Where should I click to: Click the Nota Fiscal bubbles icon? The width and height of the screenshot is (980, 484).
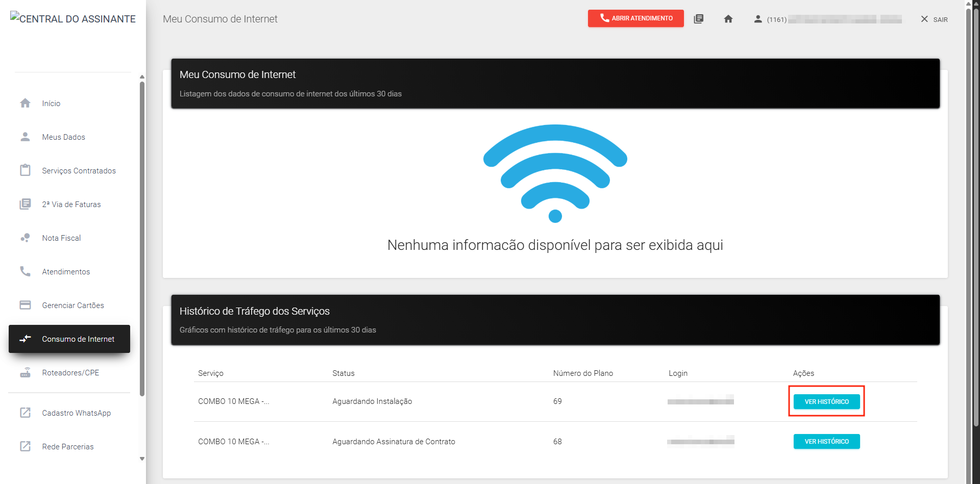(25, 238)
